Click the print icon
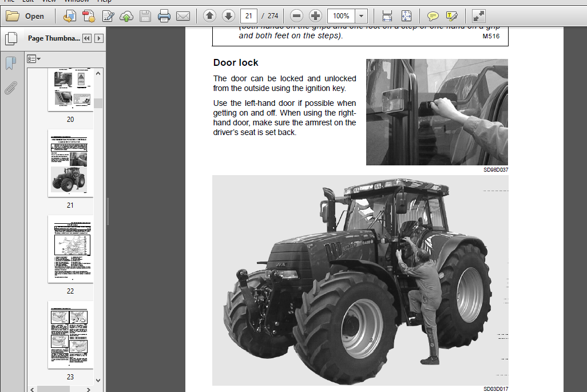Viewport: 587px width, 392px height. (x=164, y=16)
